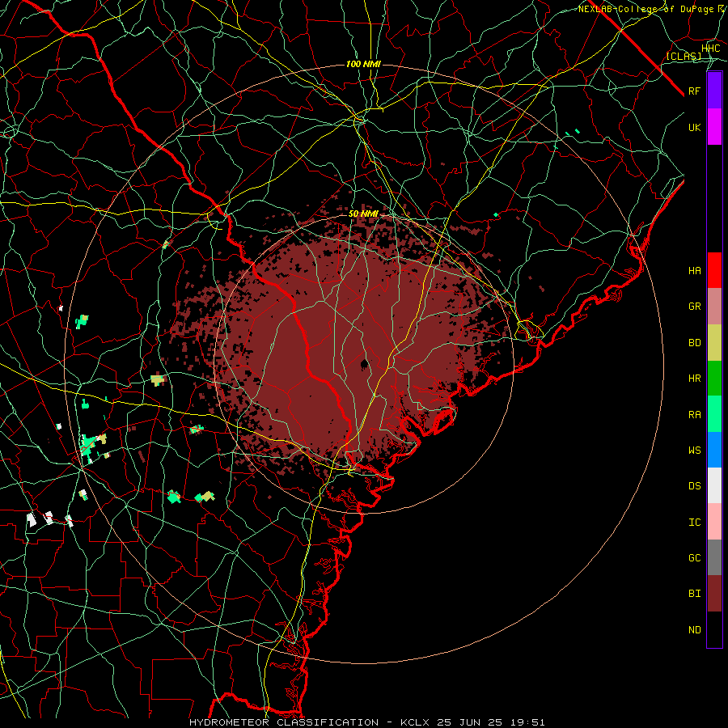Click the RF legend label

tap(695, 91)
